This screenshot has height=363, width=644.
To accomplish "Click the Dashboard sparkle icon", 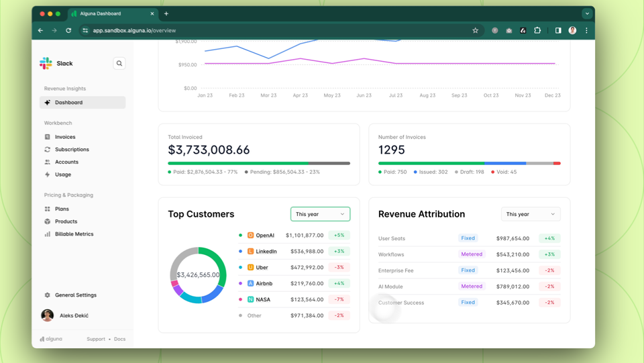I will (x=47, y=102).
